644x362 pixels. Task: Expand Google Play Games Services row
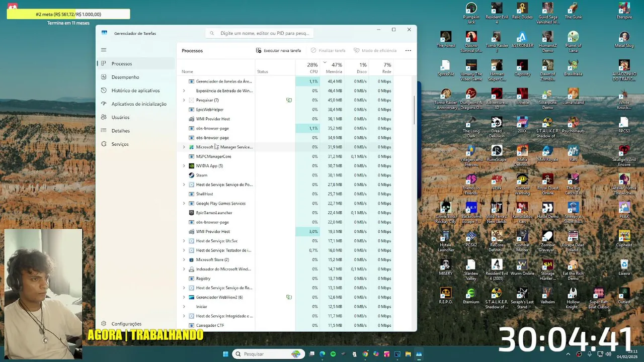(184, 204)
